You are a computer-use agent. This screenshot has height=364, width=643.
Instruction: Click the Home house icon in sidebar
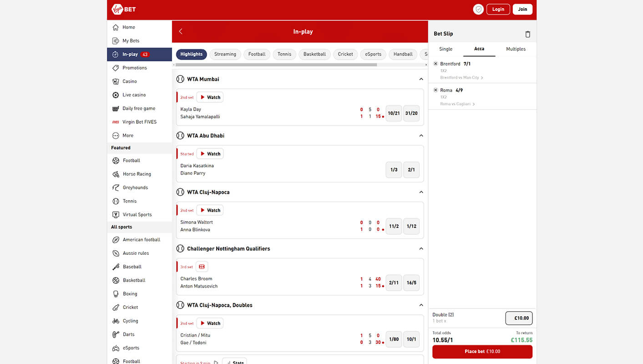tap(116, 27)
